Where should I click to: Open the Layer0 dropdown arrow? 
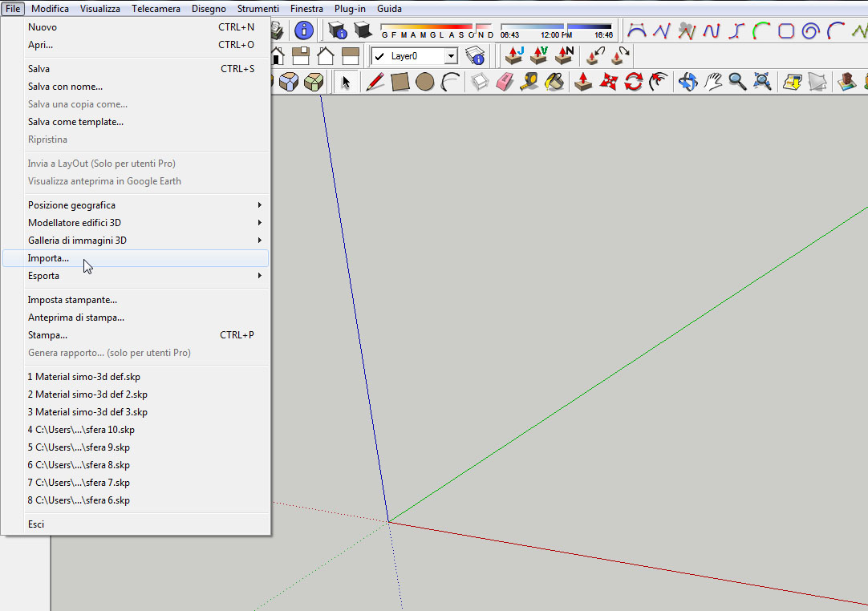coord(451,56)
